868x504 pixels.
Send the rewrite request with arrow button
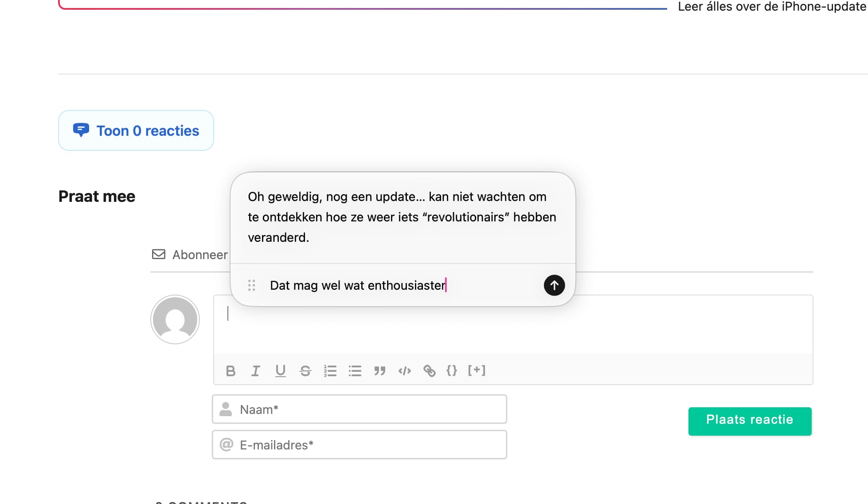click(554, 285)
